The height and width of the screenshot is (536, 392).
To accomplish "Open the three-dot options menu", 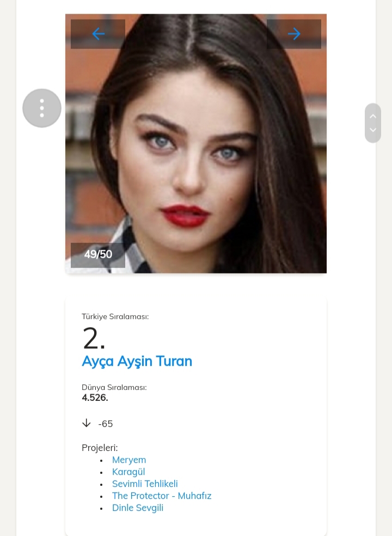I will click(42, 108).
